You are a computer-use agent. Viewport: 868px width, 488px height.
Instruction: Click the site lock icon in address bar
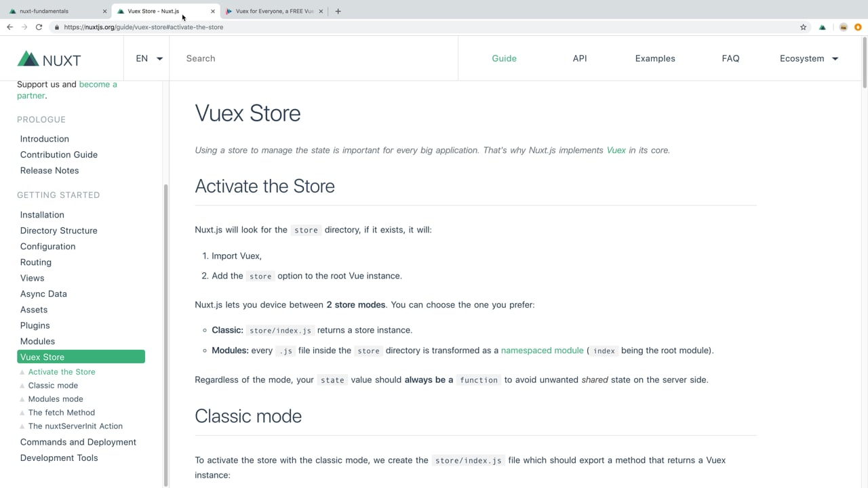point(57,27)
